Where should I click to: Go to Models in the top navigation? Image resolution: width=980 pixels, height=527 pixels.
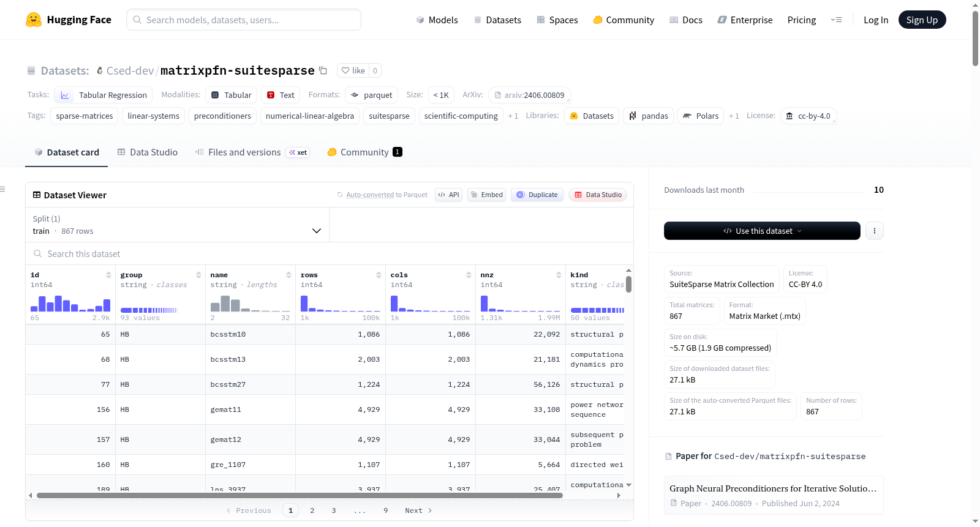click(x=437, y=20)
